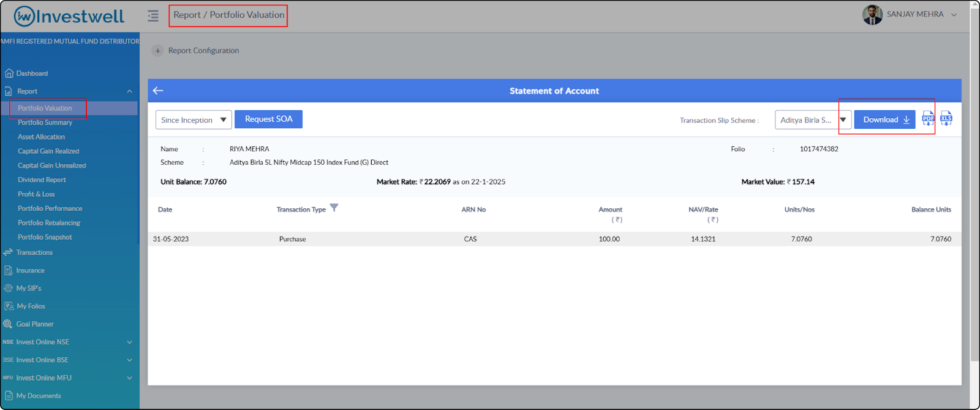Click the Investwell logo
This screenshot has height=410, width=980.
click(x=69, y=17)
